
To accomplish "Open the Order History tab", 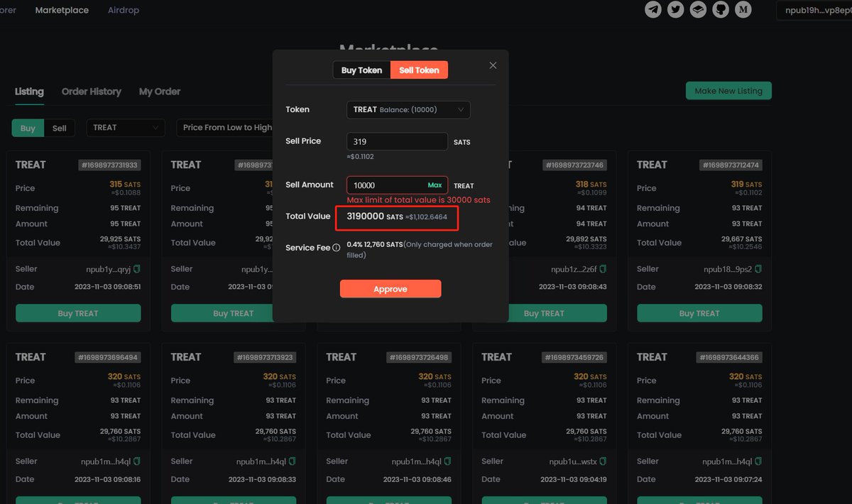I will tap(91, 92).
